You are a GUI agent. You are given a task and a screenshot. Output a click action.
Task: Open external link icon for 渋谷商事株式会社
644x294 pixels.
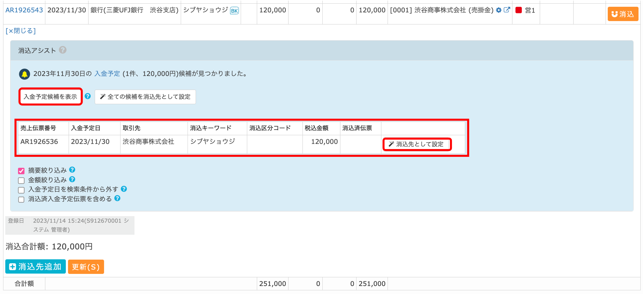[x=507, y=10]
